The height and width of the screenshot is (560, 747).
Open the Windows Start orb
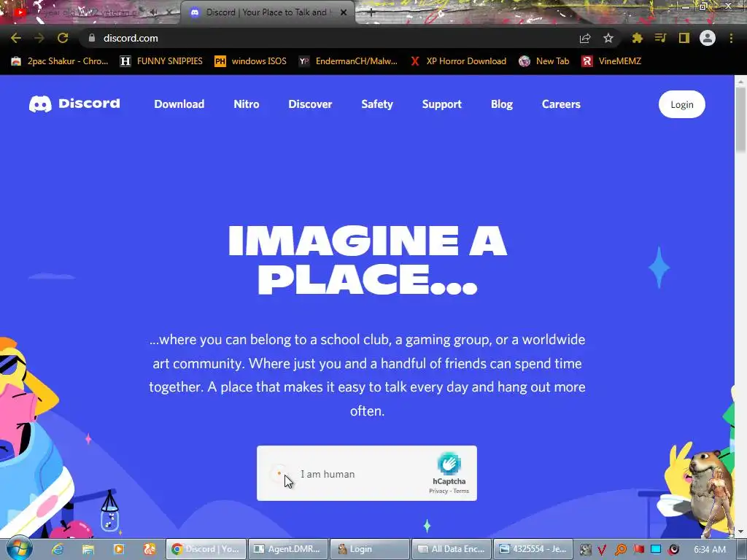point(20,548)
